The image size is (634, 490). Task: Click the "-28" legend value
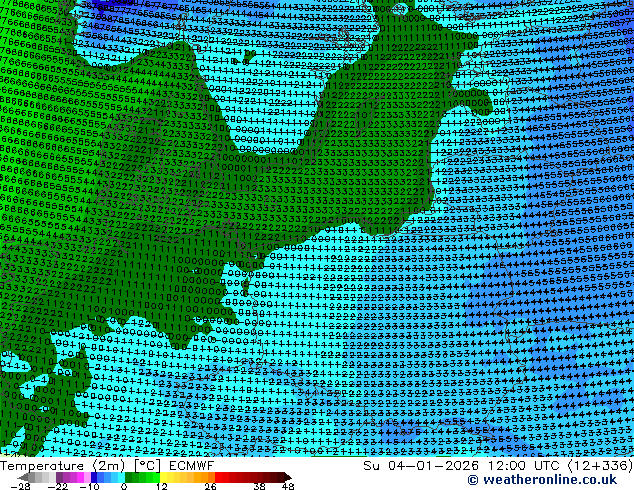[20, 486]
